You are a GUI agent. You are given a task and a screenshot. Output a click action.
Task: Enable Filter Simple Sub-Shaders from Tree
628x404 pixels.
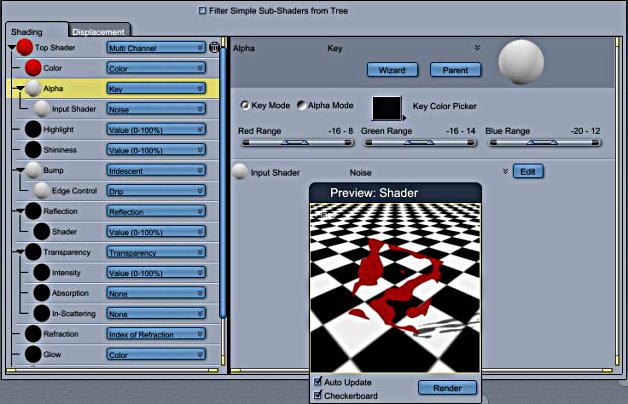coord(203,11)
